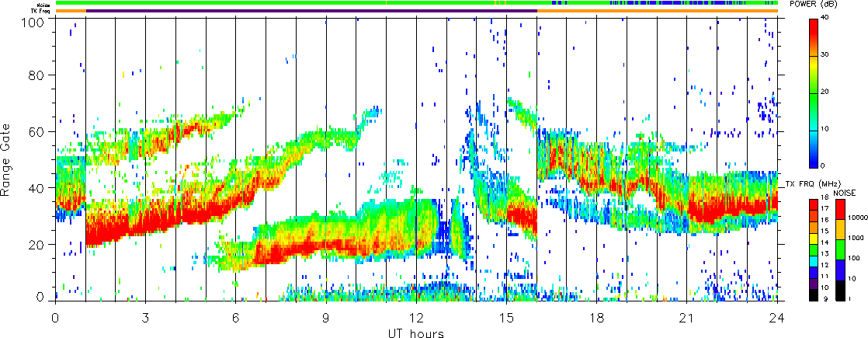Screen dimensions: 868x338
Task: Click the red top segment of the NOISE color bar
Action: 840,209
